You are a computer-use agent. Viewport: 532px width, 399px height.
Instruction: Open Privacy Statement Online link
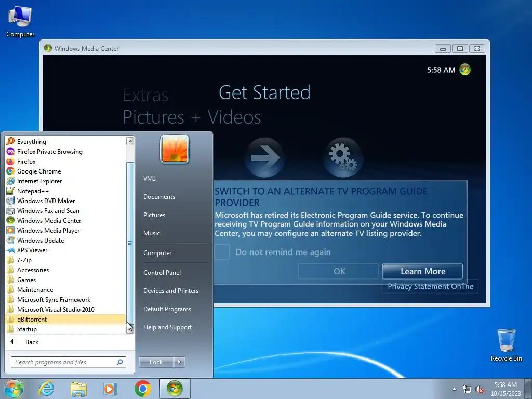tap(430, 287)
